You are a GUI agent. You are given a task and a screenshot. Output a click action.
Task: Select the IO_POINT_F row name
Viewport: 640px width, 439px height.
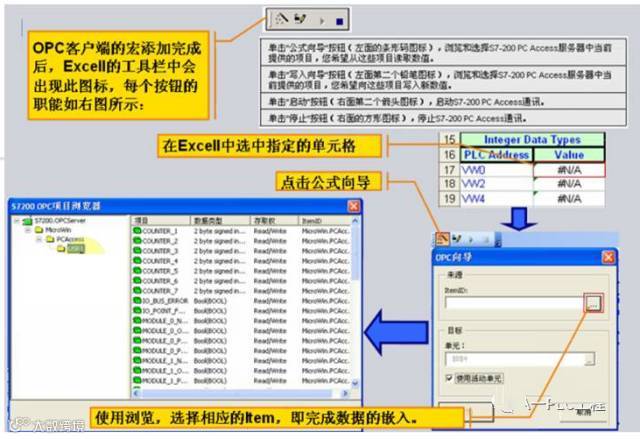click(x=164, y=311)
